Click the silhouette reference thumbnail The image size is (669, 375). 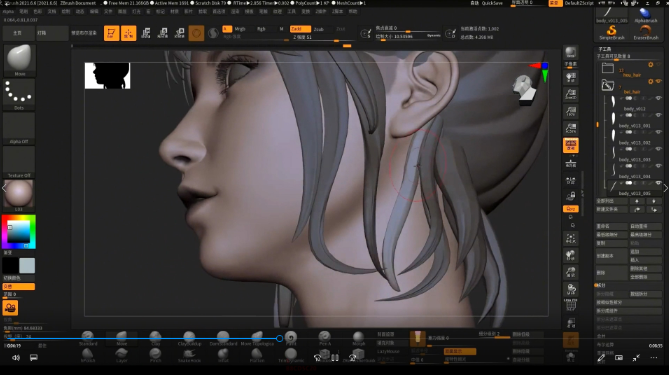coord(107,76)
